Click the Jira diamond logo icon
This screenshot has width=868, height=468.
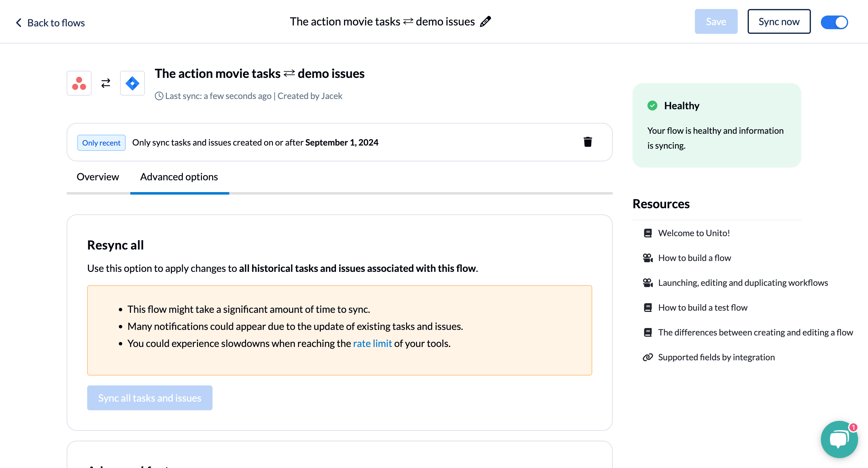132,83
